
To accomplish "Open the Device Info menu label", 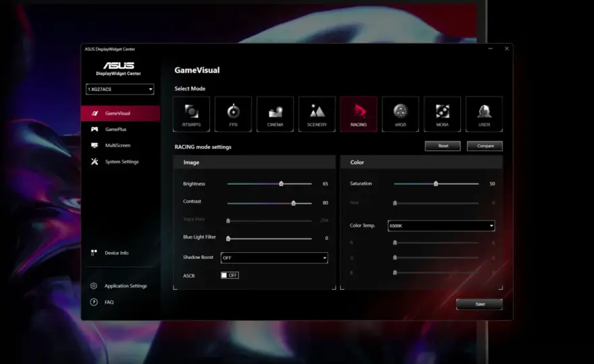I will coord(117,253).
